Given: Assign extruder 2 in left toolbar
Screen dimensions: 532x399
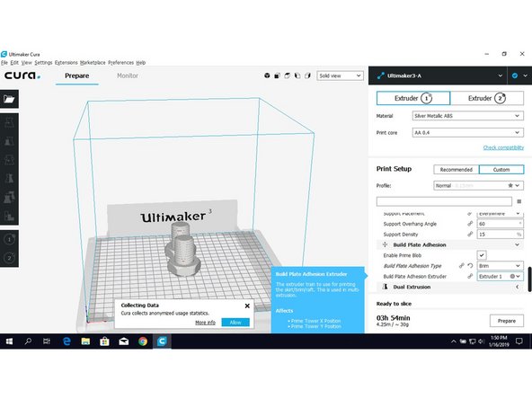Looking at the screenshot, I should click(9, 258).
